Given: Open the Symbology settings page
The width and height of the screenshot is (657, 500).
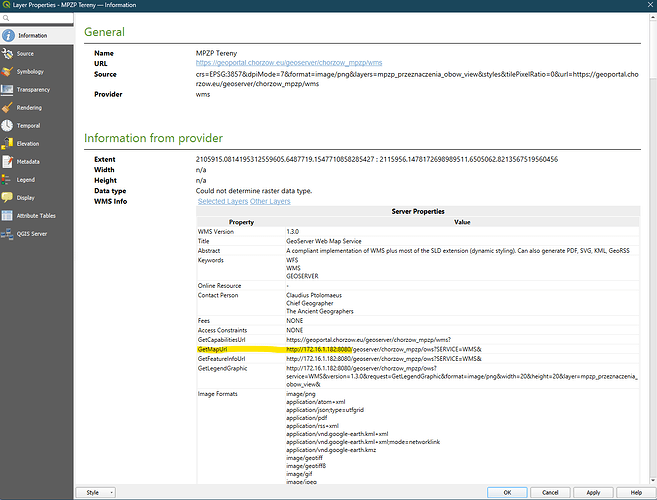Looking at the screenshot, I should click(x=30, y=71).
